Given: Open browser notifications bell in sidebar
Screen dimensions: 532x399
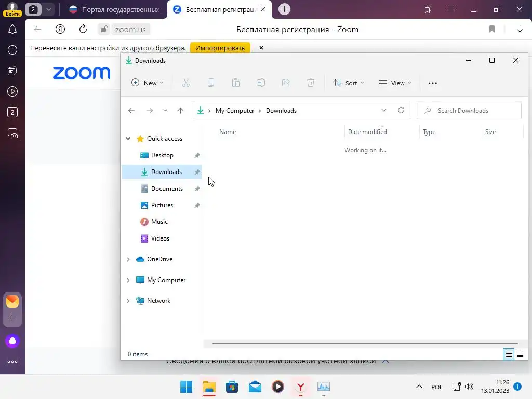Looking at the screenshot, I should click(x=12, y=30).
